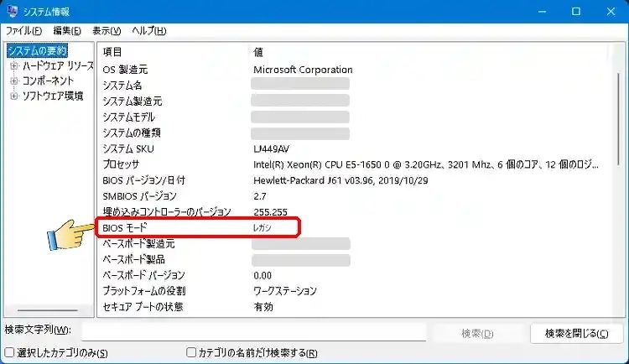Click the レガシ BIOS mode value
This screenshot has width=629, height=364.
coord(262,227)
